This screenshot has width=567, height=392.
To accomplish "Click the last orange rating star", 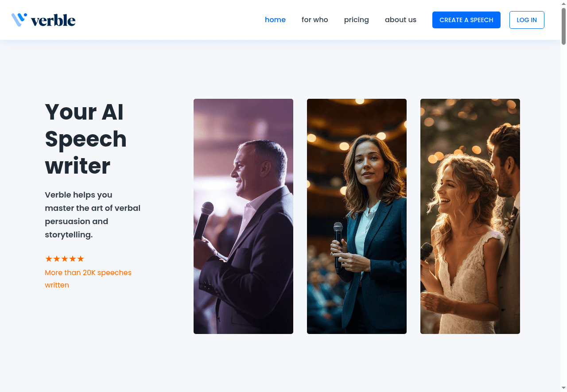I will click(x=81, y=259).
